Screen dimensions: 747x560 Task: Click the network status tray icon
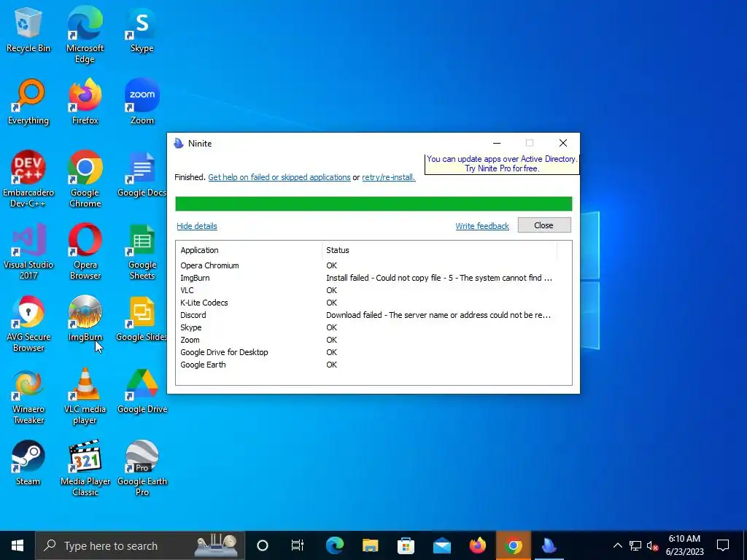coord(635,545)
